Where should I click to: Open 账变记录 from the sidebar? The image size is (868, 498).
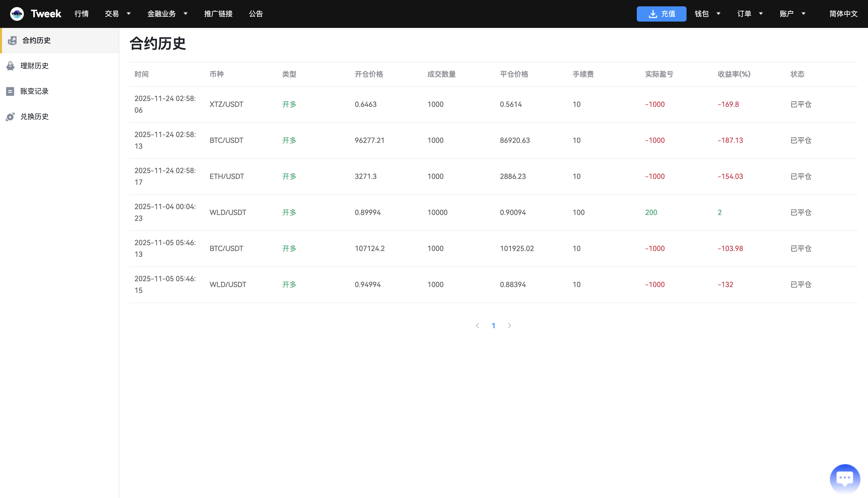coord(10,91)
